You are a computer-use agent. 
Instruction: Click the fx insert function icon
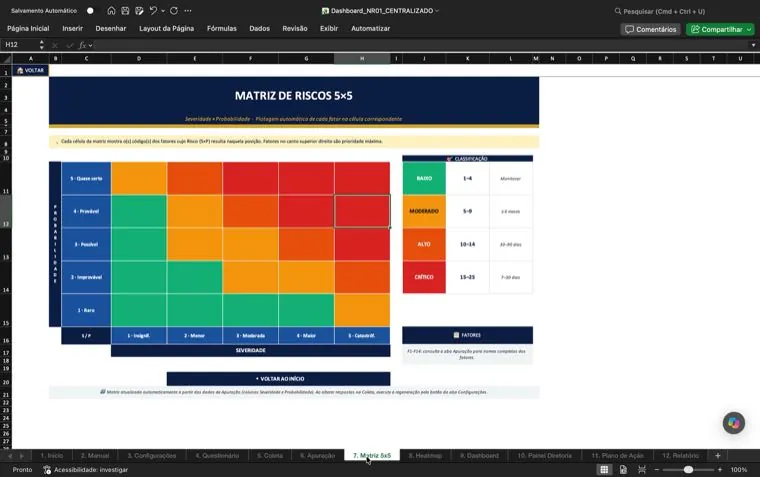click(x=83, y=45)
